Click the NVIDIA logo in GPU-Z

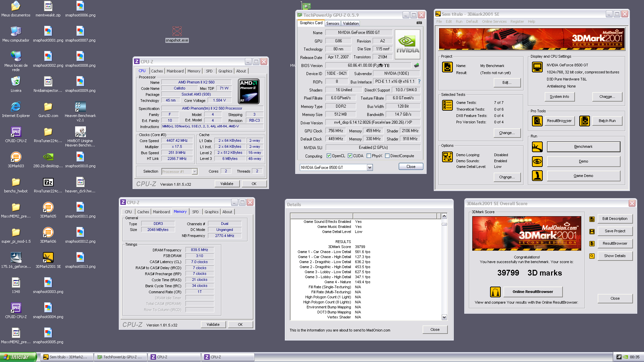click(408, 44)
